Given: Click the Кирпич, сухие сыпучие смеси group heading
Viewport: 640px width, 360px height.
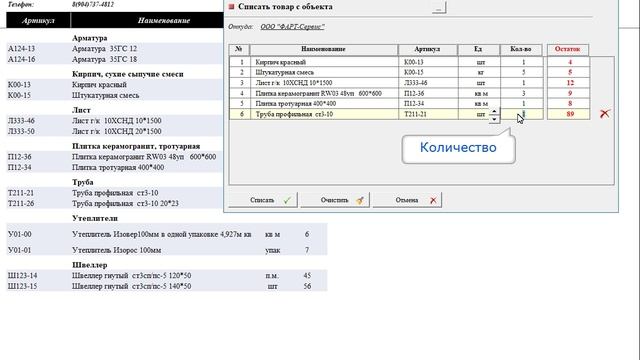Looking at the screenshot, I should point(128,74).
